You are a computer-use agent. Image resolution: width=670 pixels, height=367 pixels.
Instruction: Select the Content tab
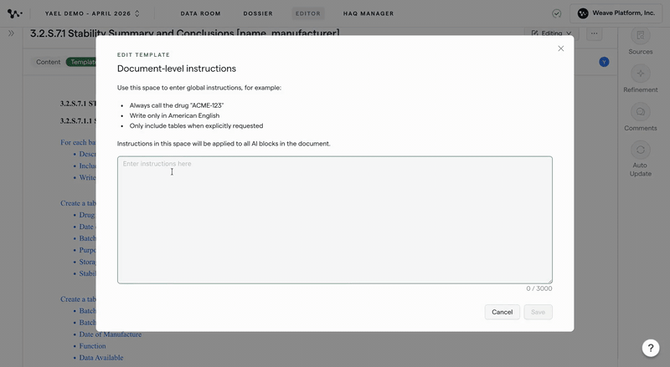pyautogui.click(x=48, y=62)
